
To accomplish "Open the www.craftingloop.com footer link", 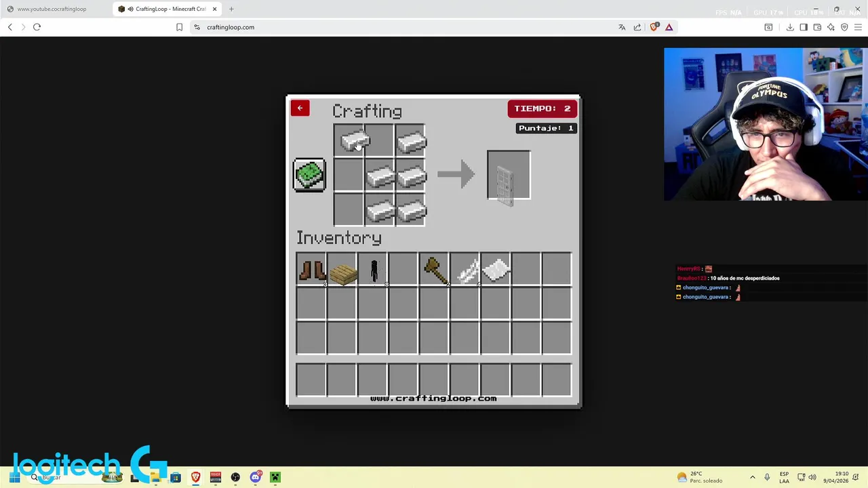I will click(x=433, y=399).
